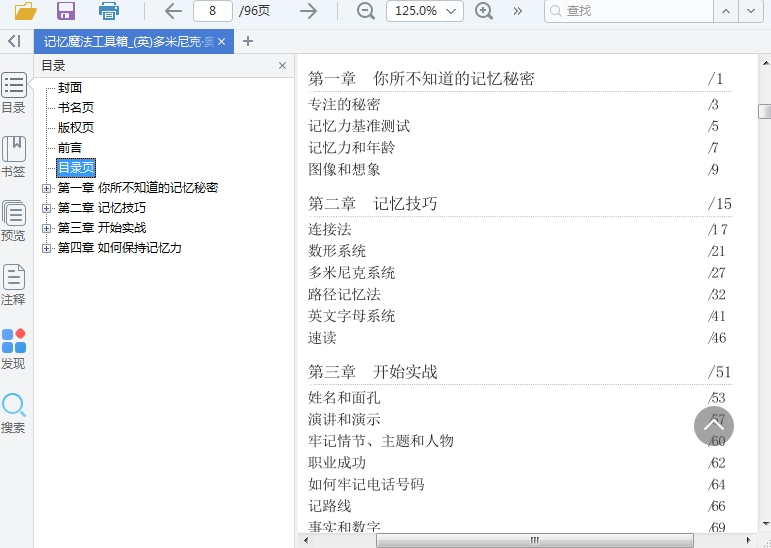Click the page entry 专注的秘密

click(344, 104)
